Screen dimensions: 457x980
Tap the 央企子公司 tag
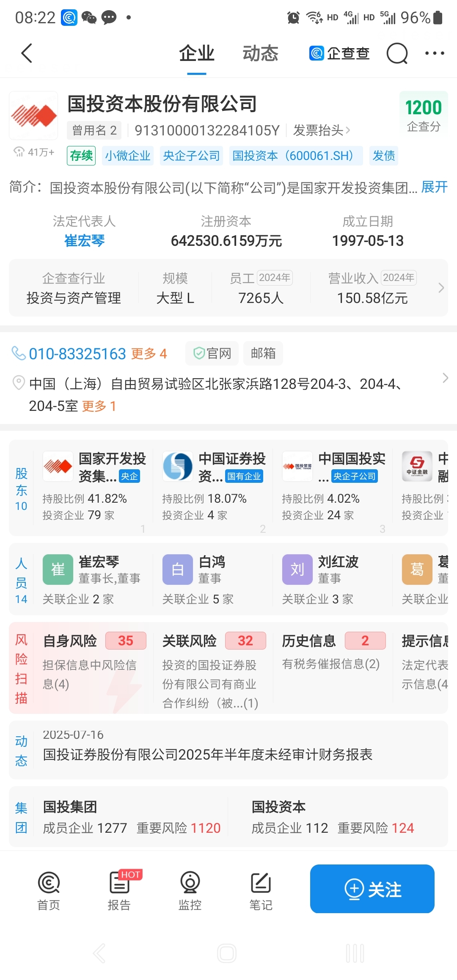[x=191, y=156]
